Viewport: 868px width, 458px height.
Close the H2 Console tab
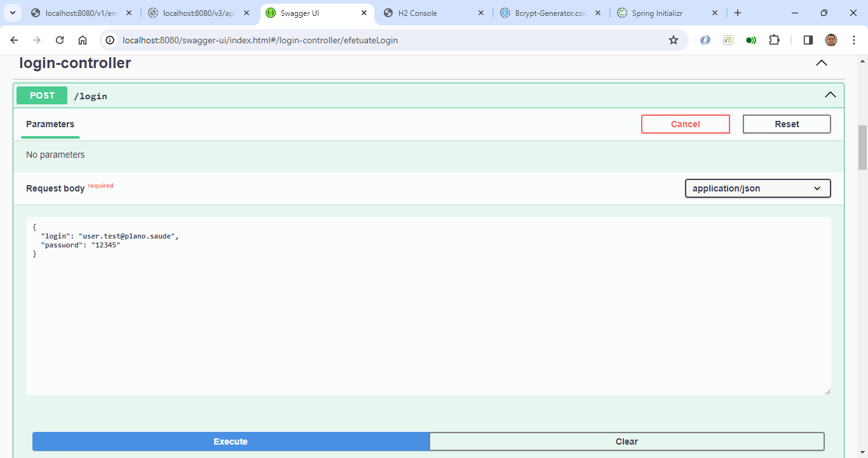480,13
